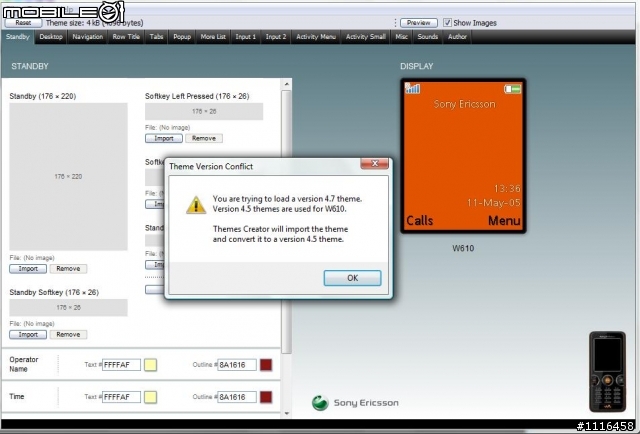This screenshot has height=434, width=640.
Task: Click the Standby Softkey image placeholder
Action: coord(68,307)
